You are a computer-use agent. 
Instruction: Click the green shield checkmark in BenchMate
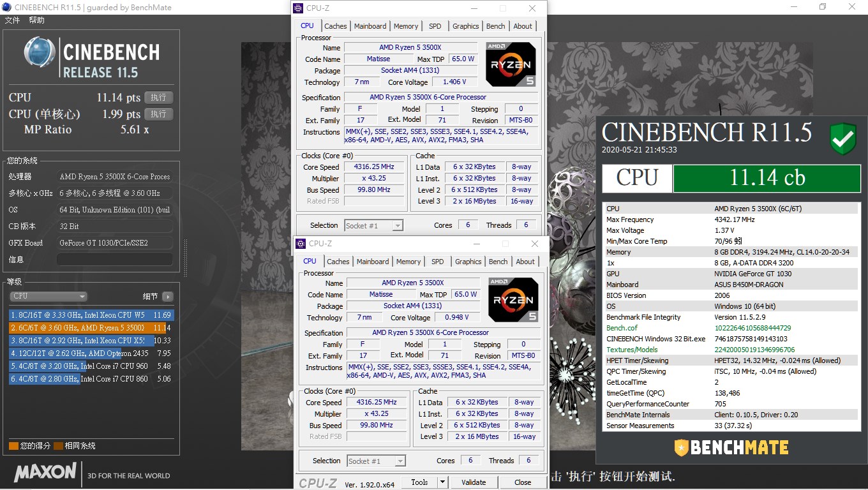(x=842, y=139)
